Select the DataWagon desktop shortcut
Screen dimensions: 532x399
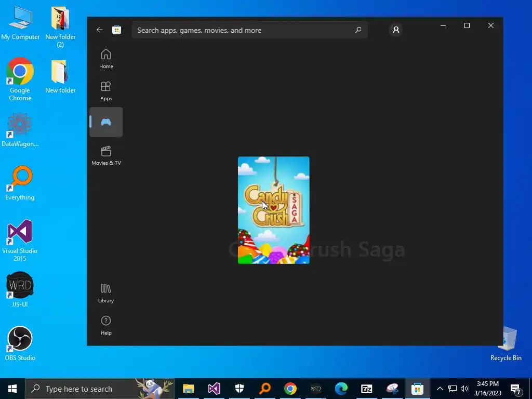point(20,130)
